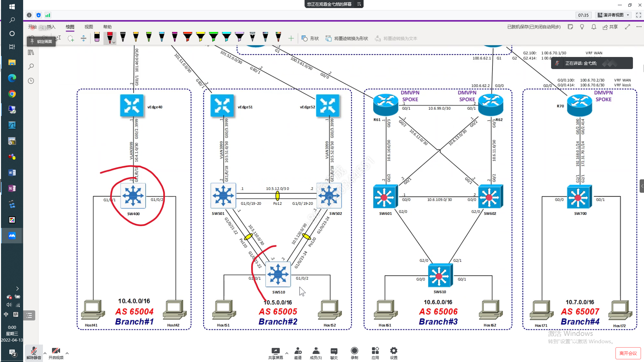Activate the lasso select tool
This screenshot has width=644, height=362.
coord(71,39)
